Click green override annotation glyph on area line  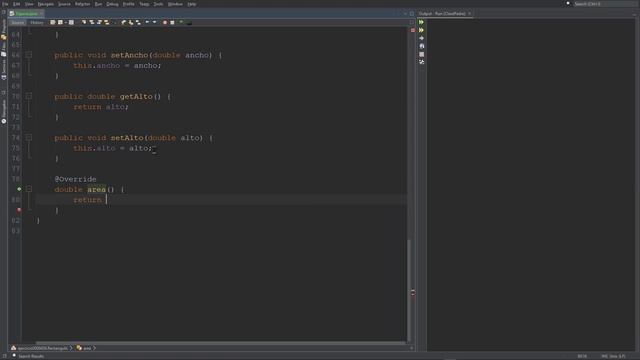tap(19, 189)
